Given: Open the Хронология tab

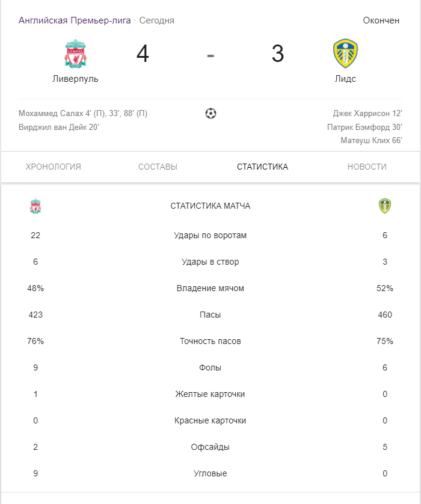Looking at the screenshot, I should [x=54, y=167].
